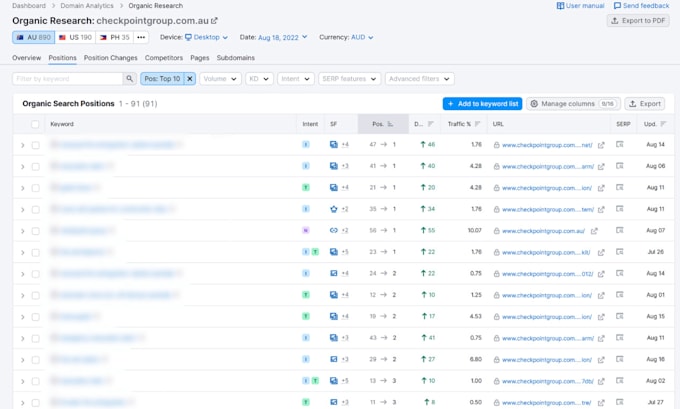Viewport: 680px width, 409px height.
Task: Check the row with position 35 → 1
Action: click(36, 209)
